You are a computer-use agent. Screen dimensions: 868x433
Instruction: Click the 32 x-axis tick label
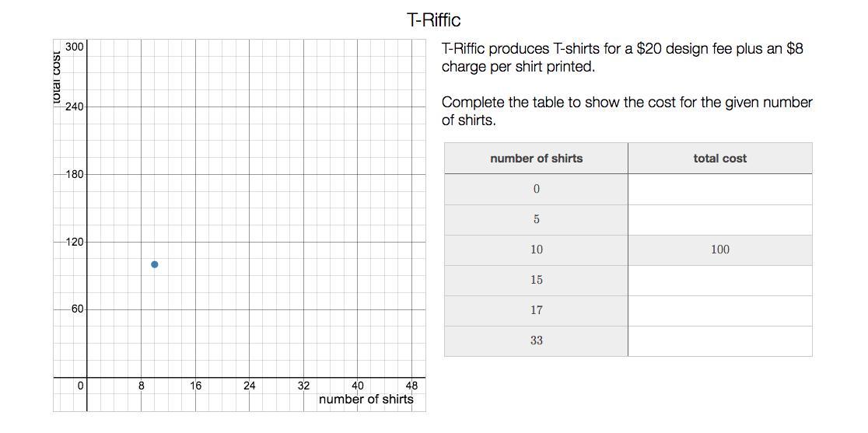click(303, 386)
